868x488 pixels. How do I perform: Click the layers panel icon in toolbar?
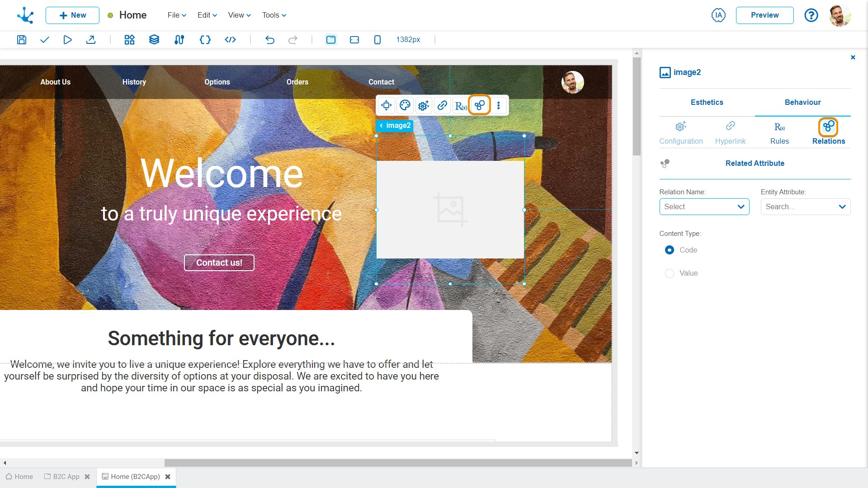tap(154, 39)
